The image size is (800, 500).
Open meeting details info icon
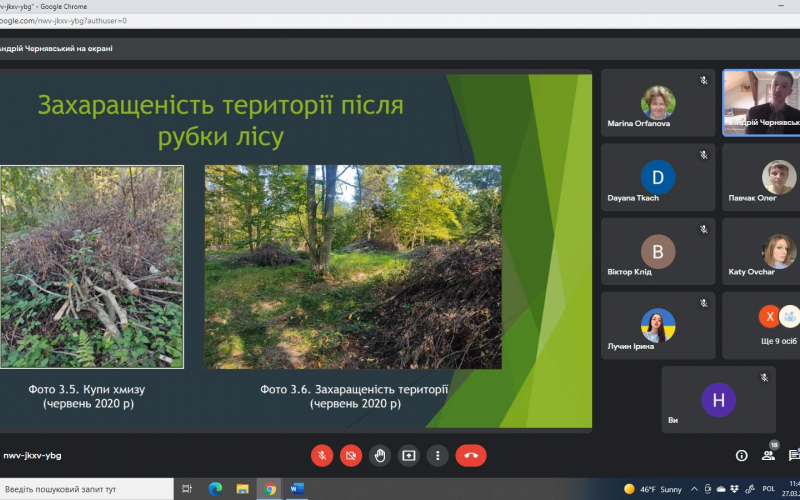741,456
